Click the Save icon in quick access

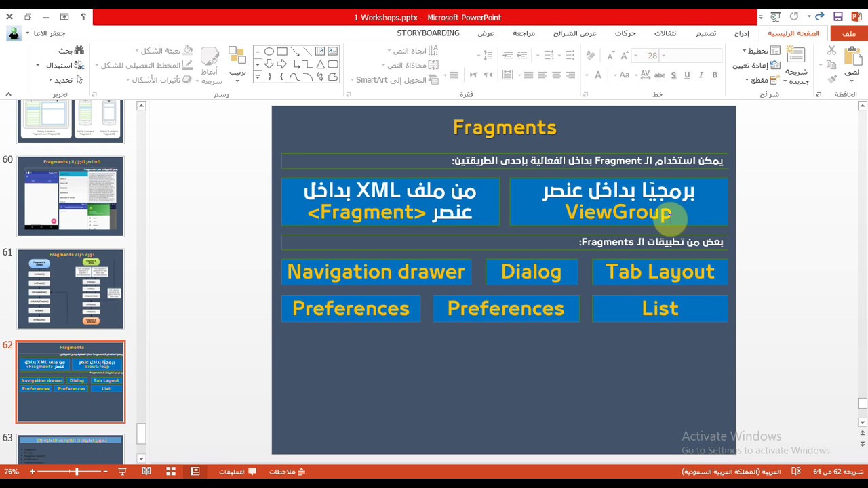pos(838,17)
